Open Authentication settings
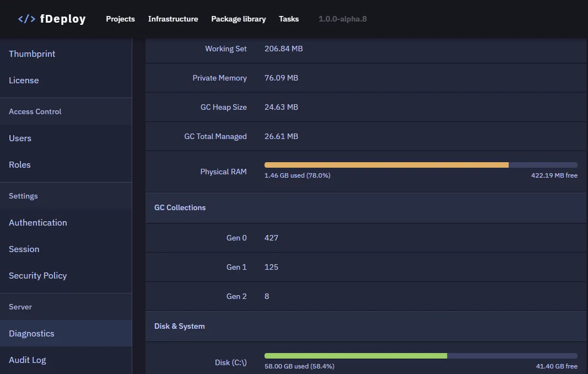The width and height of the screenshot is (588, 374). (x=38, y=222)
